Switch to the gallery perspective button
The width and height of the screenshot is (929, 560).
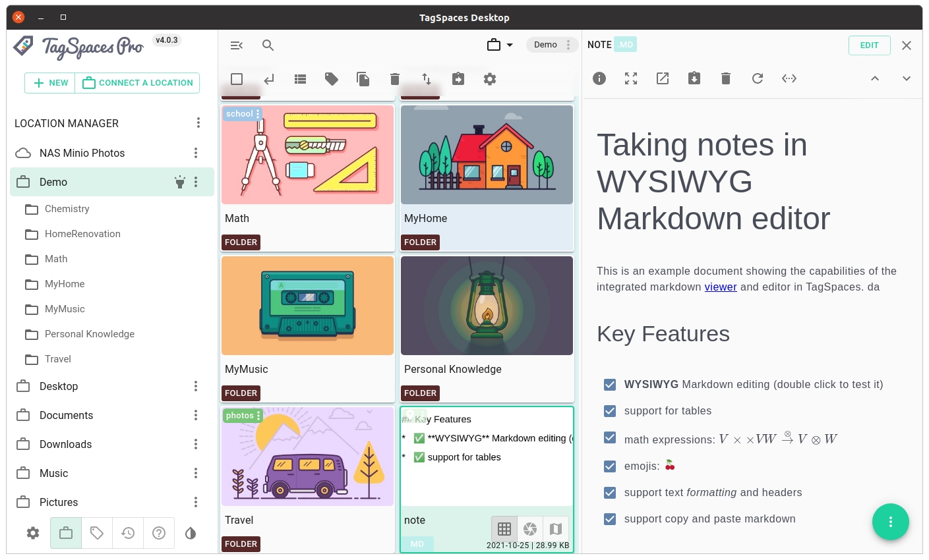click(530, 528)
